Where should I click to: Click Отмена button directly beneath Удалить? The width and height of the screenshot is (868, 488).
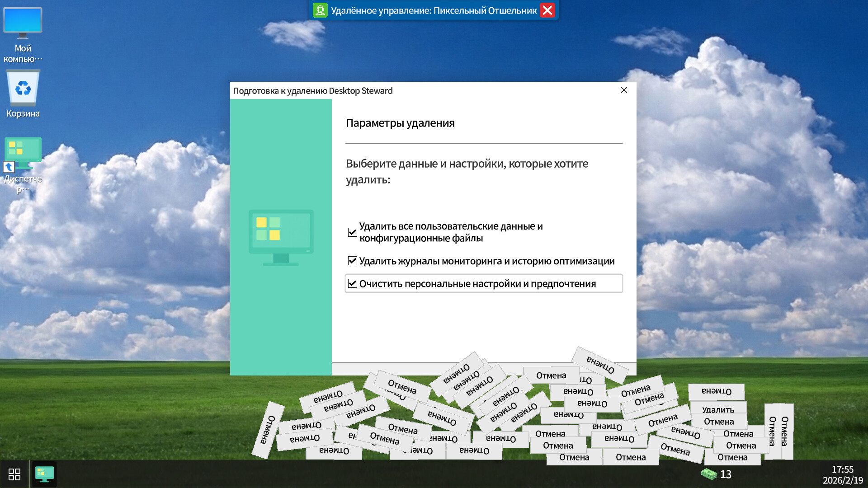click(x=718, y=422)
